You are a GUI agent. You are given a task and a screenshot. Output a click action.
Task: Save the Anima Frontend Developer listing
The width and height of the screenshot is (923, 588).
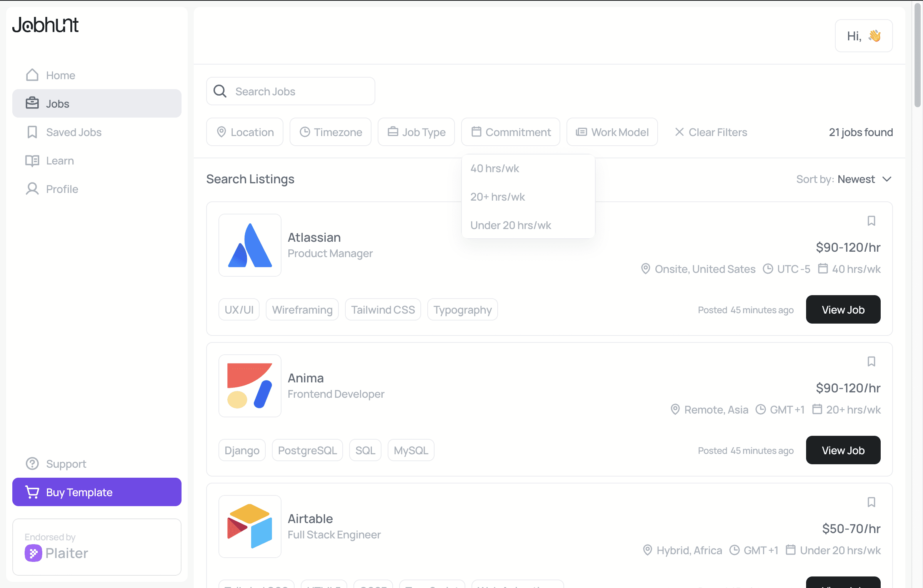(x=871, y=361)
